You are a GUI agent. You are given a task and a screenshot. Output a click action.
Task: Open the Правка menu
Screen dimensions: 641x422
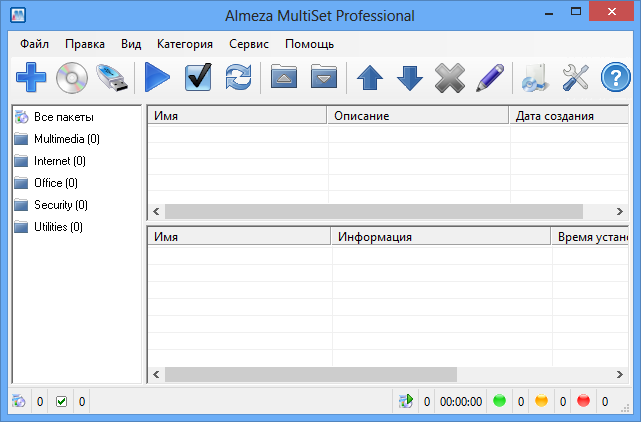[x=85, y=44]
